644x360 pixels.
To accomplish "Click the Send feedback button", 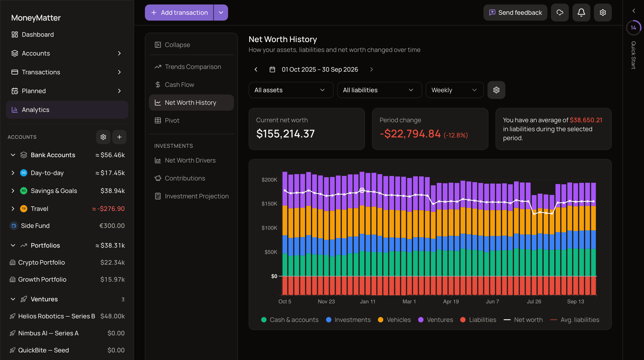I will (515, 13).
